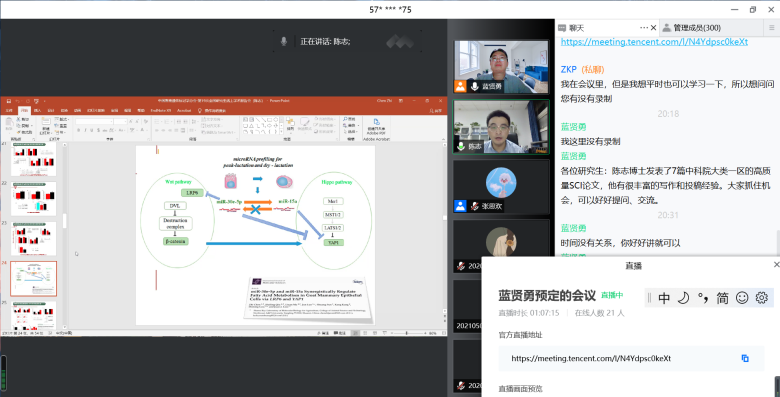Click the ZKP sender name in the chat

pyautogui.click(x=569, y=70)
